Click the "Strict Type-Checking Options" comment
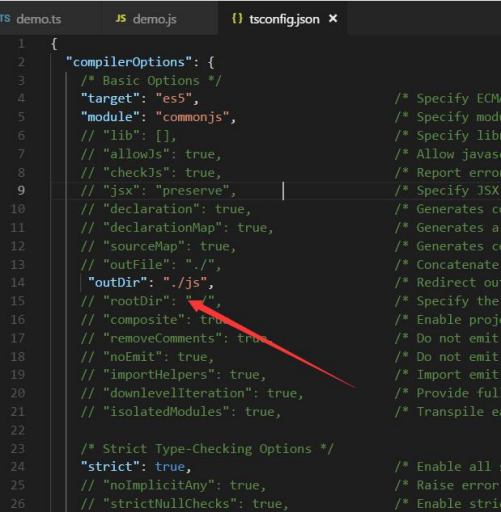This screenshot has width=501, height=514. [x=207, y=449]
